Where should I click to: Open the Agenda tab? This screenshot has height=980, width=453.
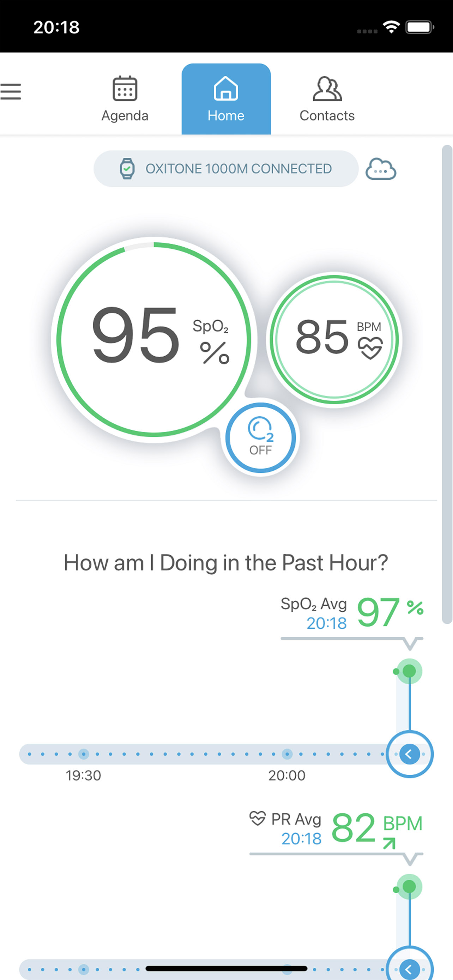pos(125,99)
